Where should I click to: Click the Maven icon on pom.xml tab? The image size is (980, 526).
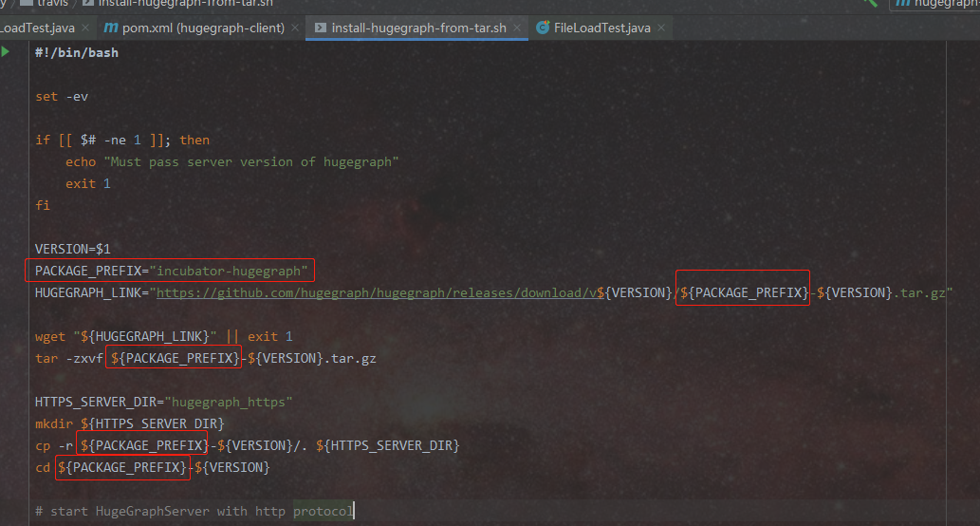[111, 28]
